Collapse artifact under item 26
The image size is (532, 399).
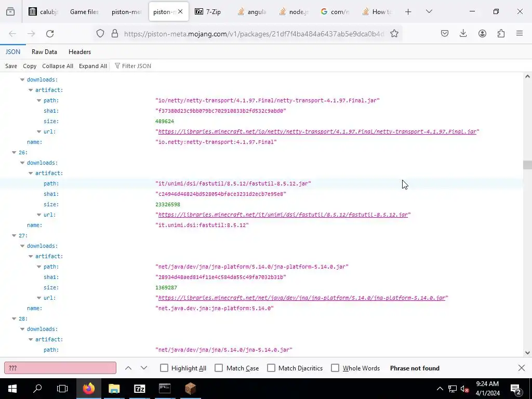(x=31, y=174)
